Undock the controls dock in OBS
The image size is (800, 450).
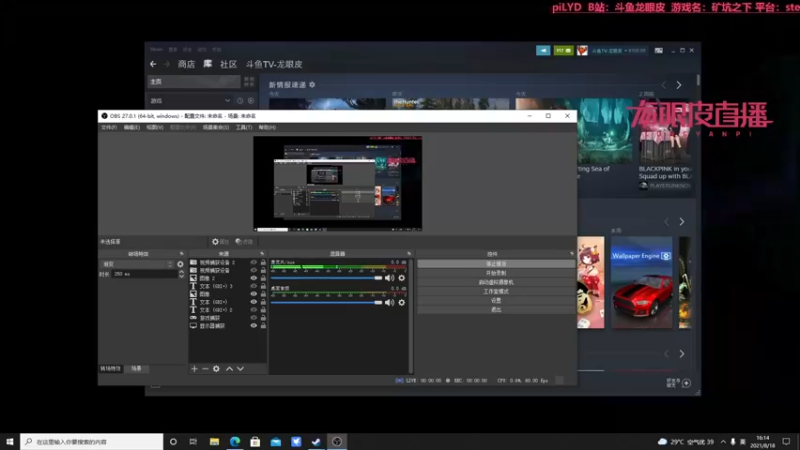[x=571, y=254]
